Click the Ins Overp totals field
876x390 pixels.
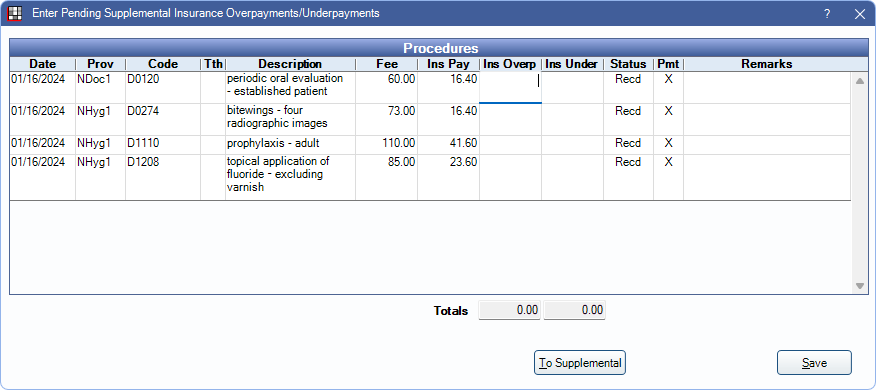(x=510, y=311)
